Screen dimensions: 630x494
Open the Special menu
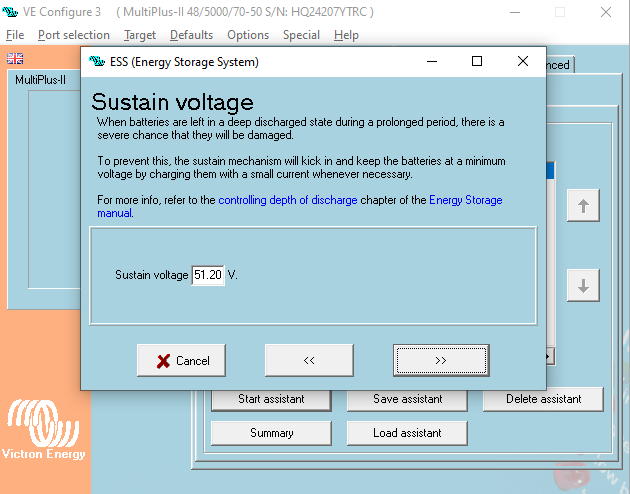click(x=301, y=35)
